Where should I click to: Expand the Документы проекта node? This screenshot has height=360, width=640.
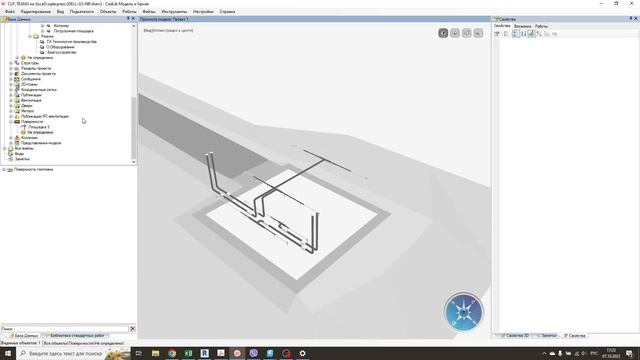(x=11, y=74)
